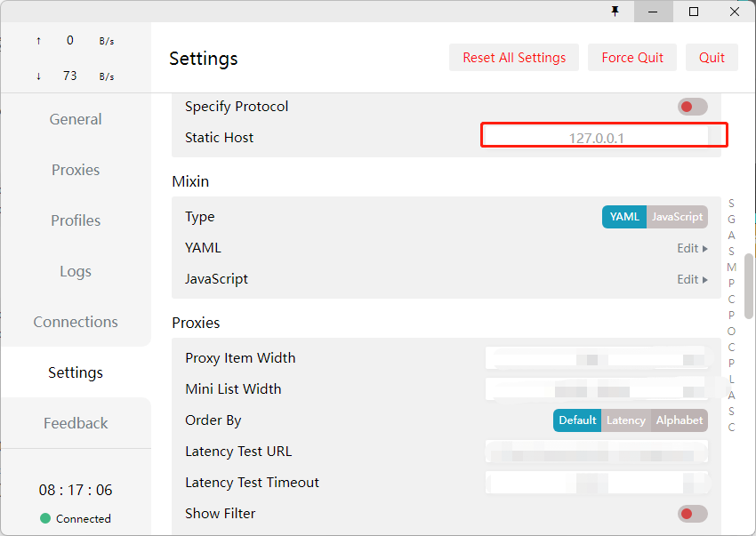This screenshot has width=756, height=536.
Task: Open the Profiles tab in the sidebar
Action: pos(76,220)
